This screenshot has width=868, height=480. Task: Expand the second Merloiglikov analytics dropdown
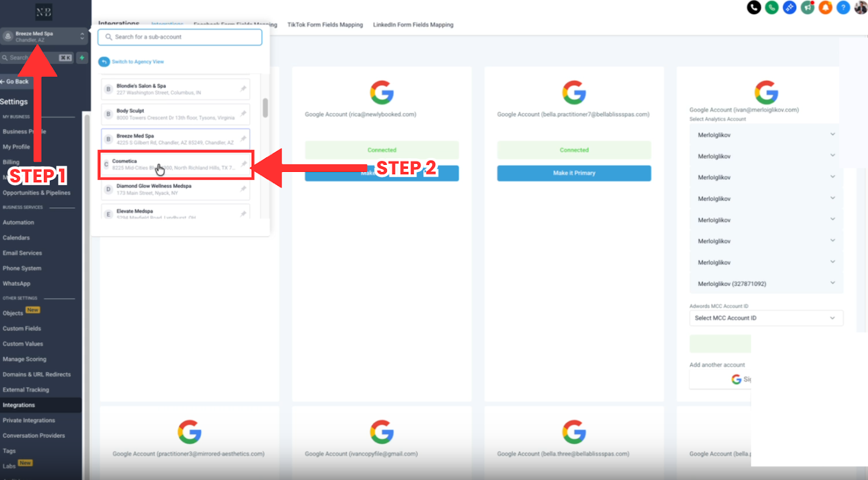pos(832,156)
